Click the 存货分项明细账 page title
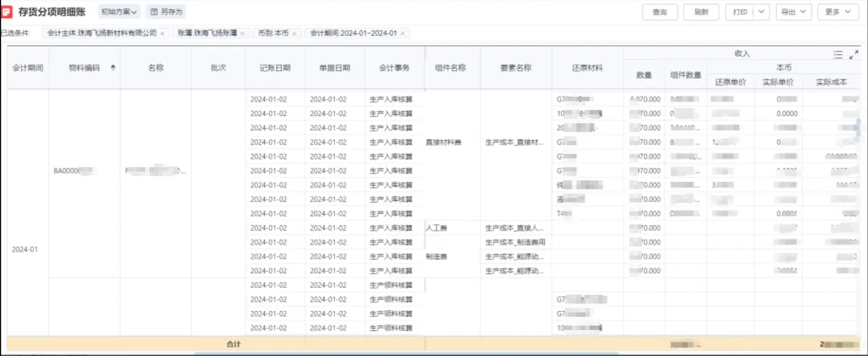Image resolution: width=868 pixels, height=356 pixels. [x=52, y=12]
